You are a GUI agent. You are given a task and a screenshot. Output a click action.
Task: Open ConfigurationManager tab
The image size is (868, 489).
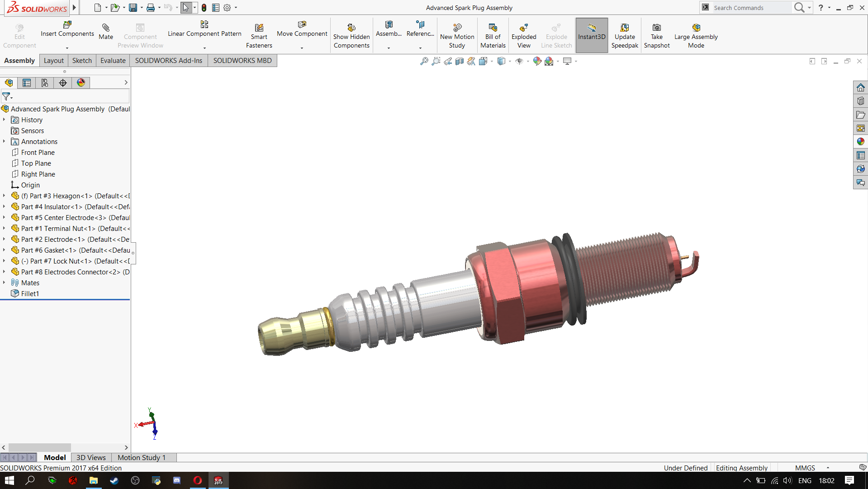click(45, 83)
